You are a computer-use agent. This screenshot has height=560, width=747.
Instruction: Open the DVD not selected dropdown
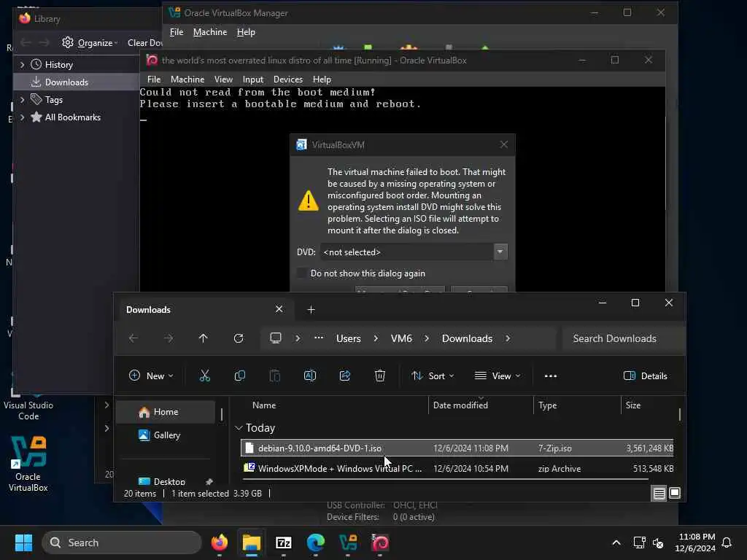(x=500, y=252)
